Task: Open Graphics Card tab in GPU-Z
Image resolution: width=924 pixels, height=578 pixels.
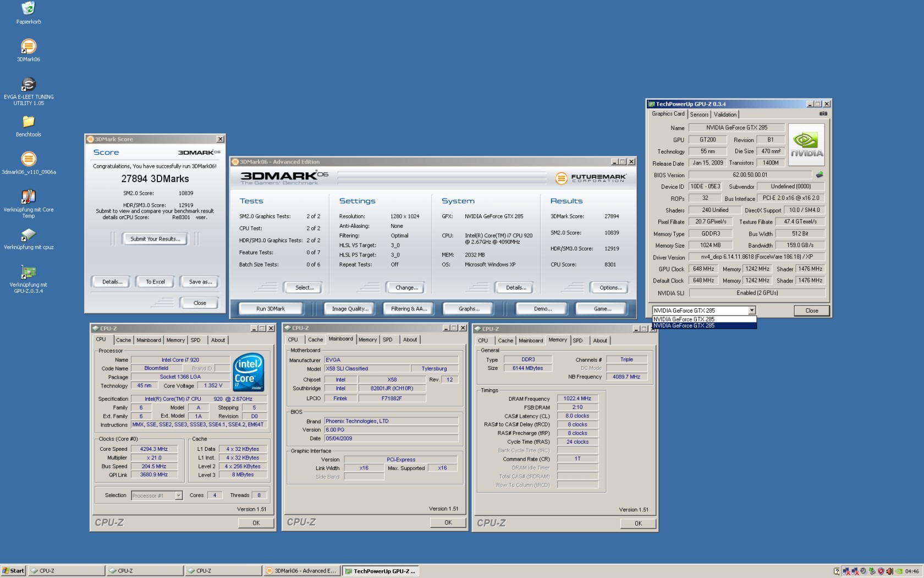Action: (668, 114)
